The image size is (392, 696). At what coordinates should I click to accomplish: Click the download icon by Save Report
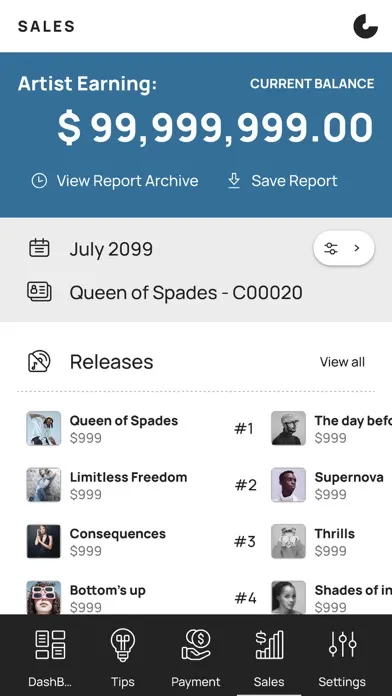pos(234,181)
